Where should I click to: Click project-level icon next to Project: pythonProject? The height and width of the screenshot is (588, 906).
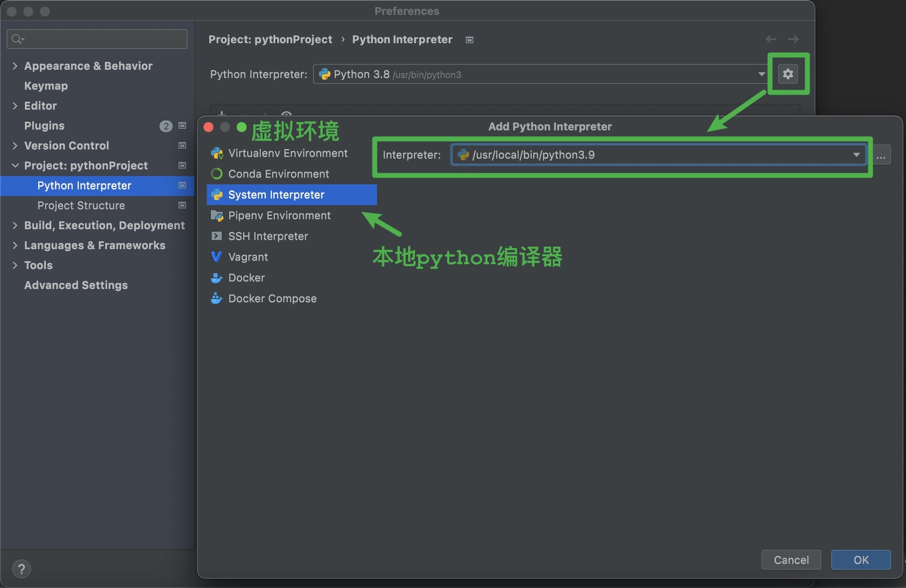tap(182, 166)
